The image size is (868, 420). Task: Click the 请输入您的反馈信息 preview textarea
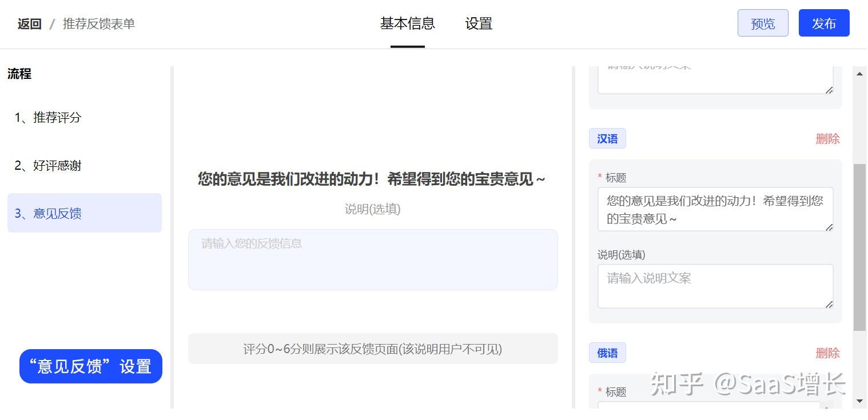372,259
